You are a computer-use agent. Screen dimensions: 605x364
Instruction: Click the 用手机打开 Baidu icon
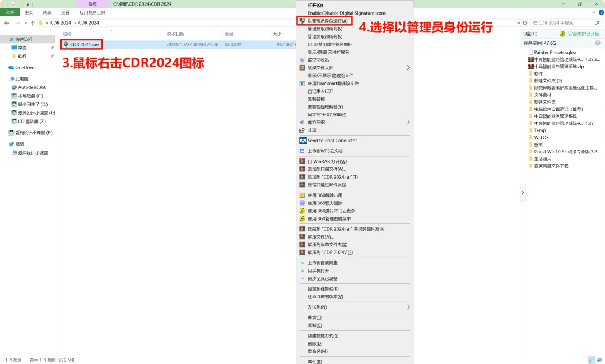coord(302,270)
